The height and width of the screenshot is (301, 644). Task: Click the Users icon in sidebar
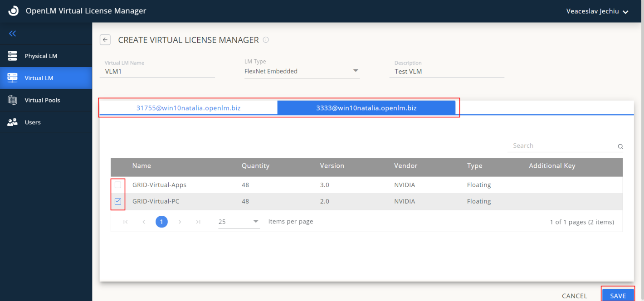(x=13, y=122)
